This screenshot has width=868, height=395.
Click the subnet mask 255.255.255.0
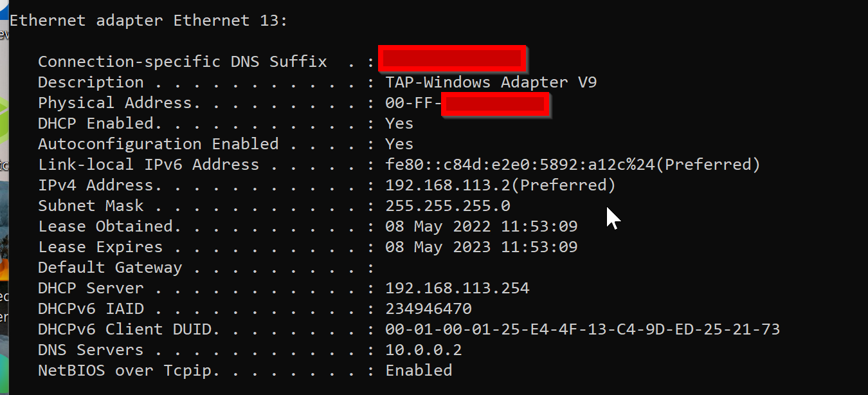[448, 206]
